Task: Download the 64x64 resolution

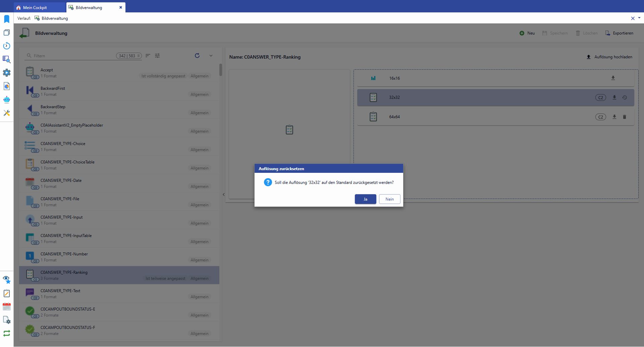Action: pyautogui.click(x=614, y=117)
